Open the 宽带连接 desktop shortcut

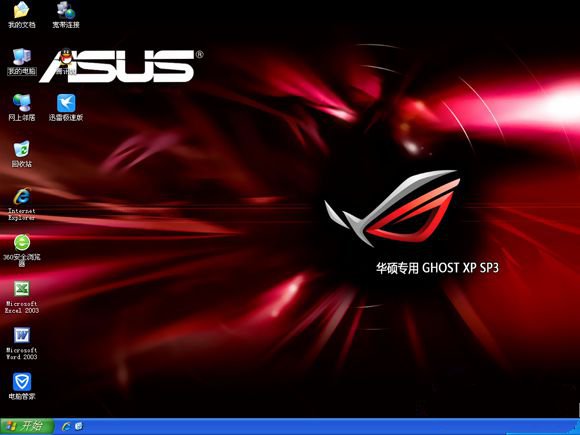(x=66, y=15)
